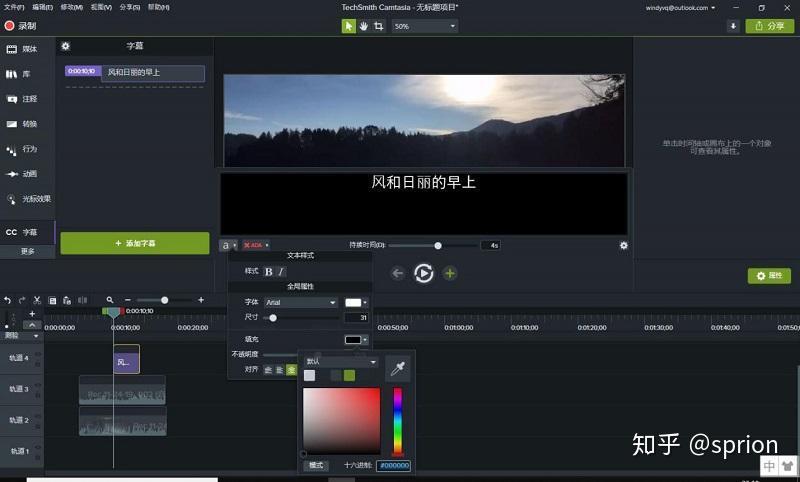The image size is (800, 482).
Task: Go to the previous caption arrow
Action: click(x=397, y=273)
